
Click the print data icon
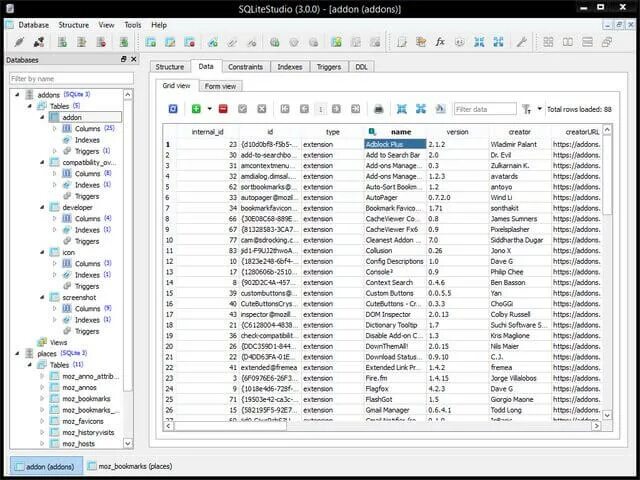(379, 109)
